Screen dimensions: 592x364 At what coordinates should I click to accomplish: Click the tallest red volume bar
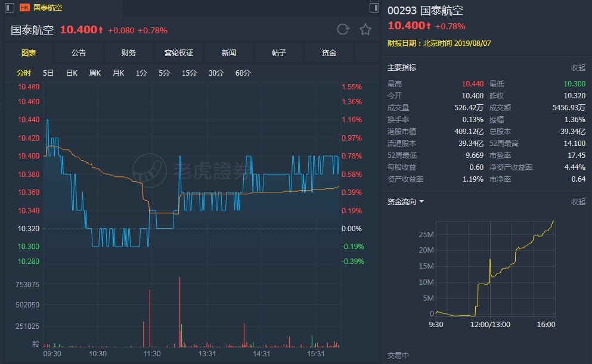(x=179, y=312)
